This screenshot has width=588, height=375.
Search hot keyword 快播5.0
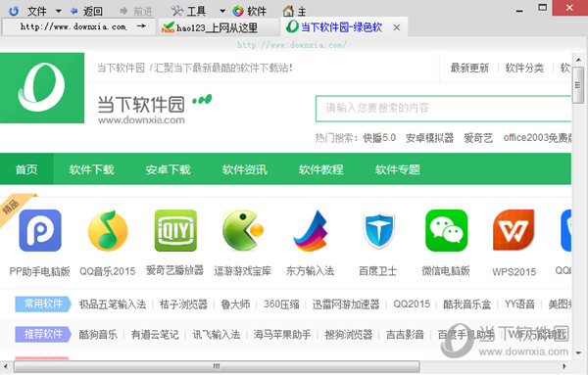379,138
